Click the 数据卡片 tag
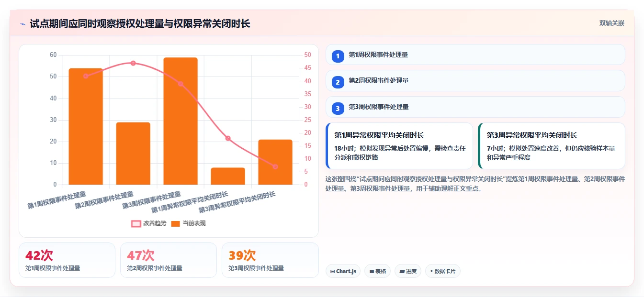 tap(443, 271)
